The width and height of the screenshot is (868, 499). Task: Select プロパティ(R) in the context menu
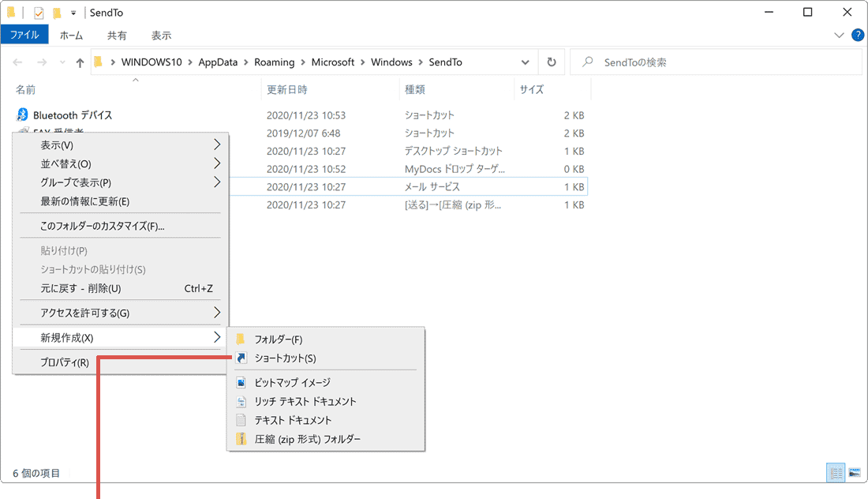coord(65,363)
